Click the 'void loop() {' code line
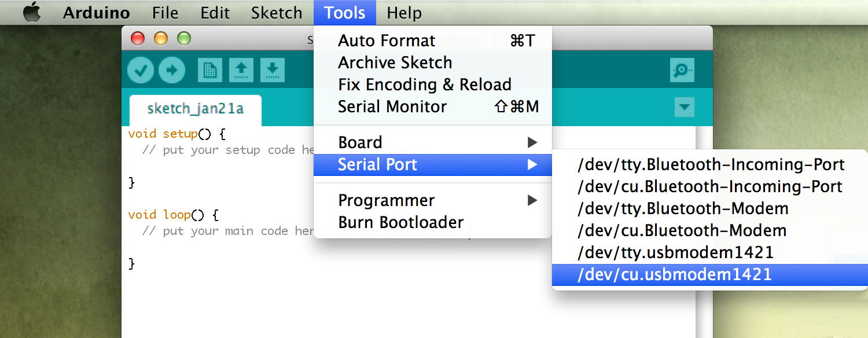Image resolution: width=868 pixels, height=338 pixels. pyautogui.click(x=174, y=215)
